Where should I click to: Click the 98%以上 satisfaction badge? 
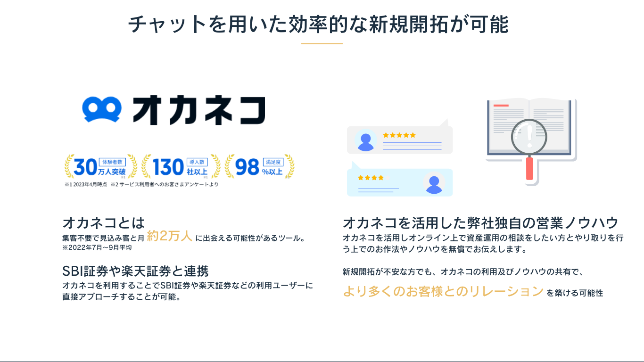click(x=259, y=166)
